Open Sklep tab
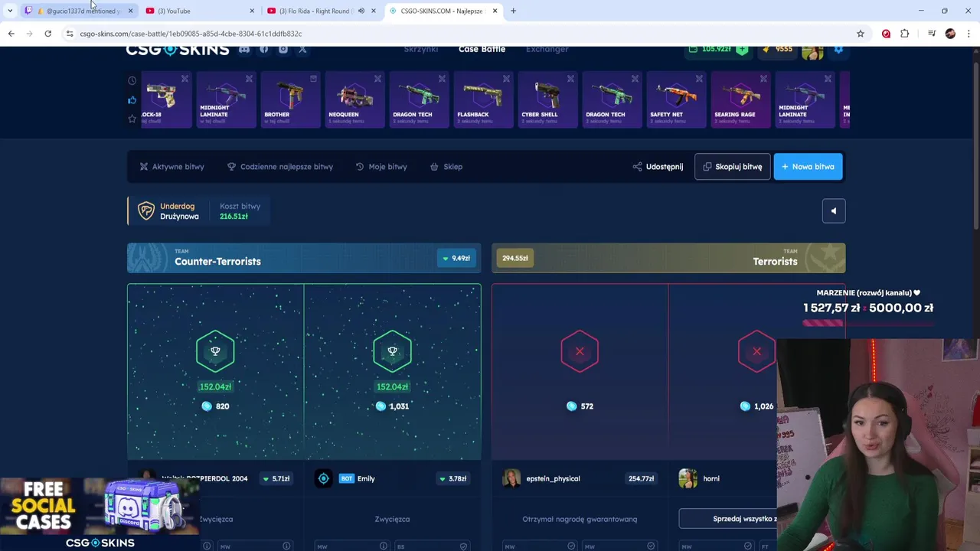This screenshot has width=980, height=551. click(446, 167)
